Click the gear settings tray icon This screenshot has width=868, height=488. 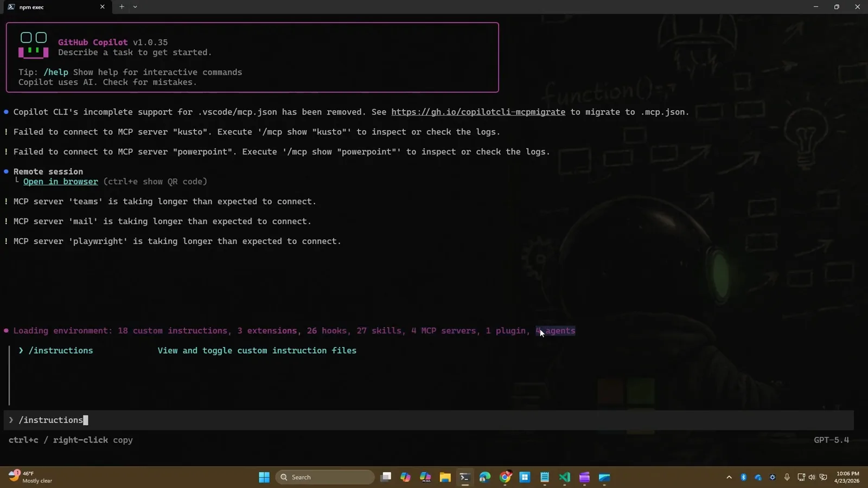pos(773,477)
